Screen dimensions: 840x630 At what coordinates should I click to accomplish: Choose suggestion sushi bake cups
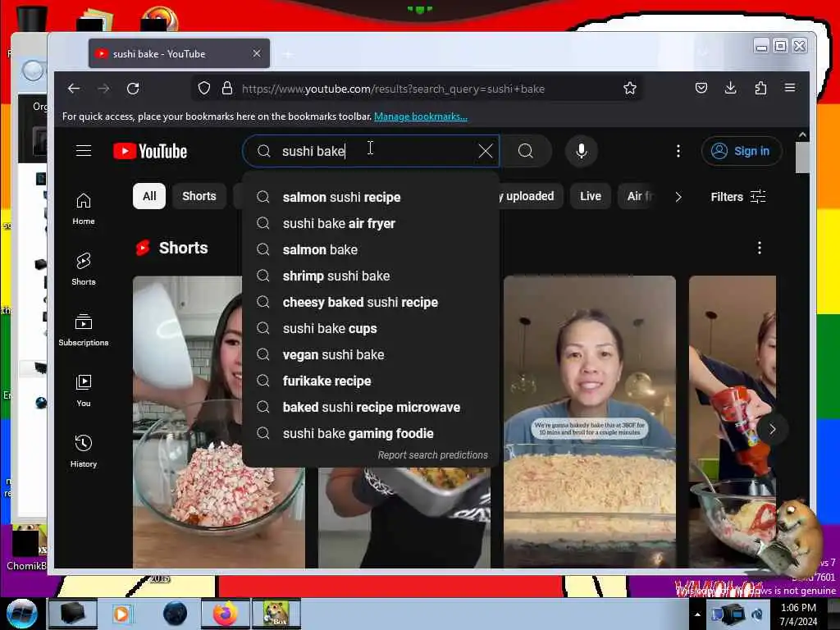[x=371, y=328]
